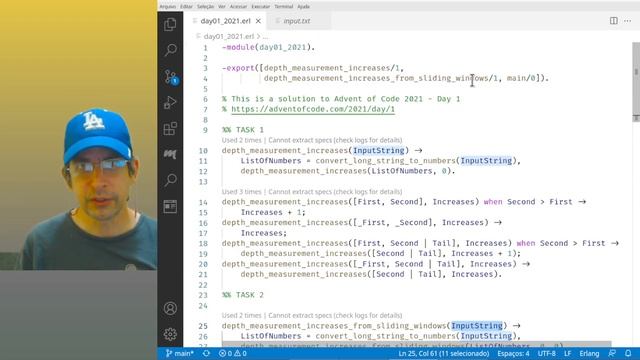Click 'Used 3 times' lens above line 14

click(242, 191)
